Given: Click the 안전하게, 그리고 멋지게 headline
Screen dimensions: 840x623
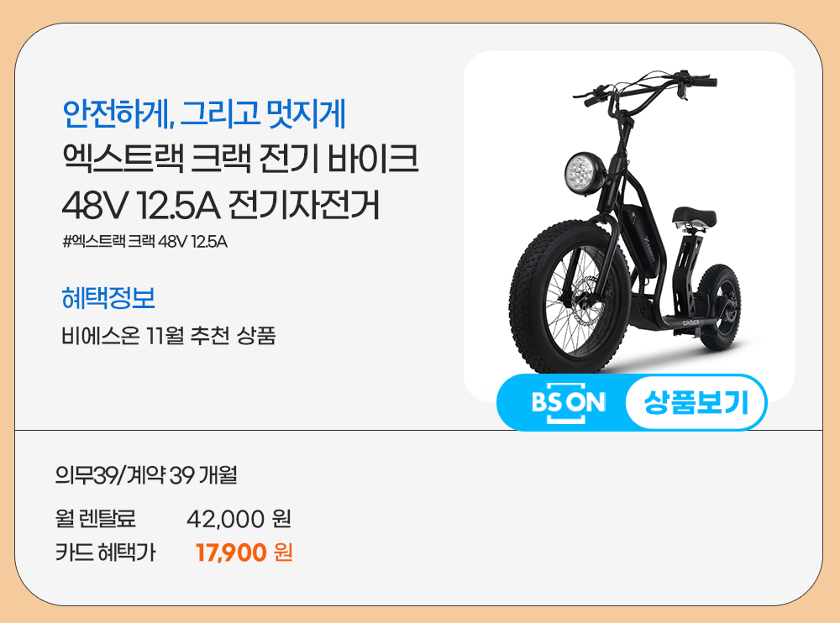Looking at the screenshot, I should tap(203, 114).
